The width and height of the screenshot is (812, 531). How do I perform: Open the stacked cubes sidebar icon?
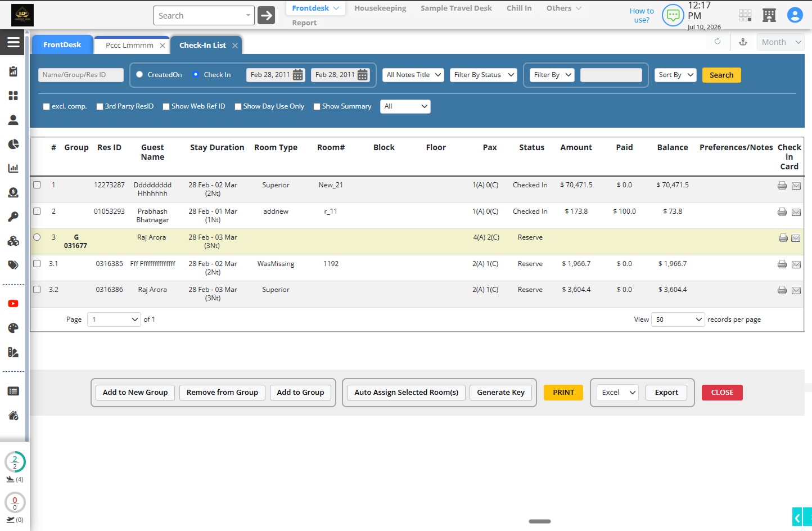coord(13,241)
